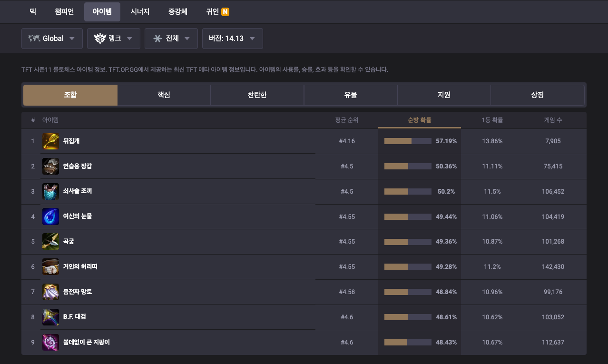The width and height of the screenshot is (608, 364).
Task: Click the #4.16 average rank value
Action: click(x=347, y=141)
